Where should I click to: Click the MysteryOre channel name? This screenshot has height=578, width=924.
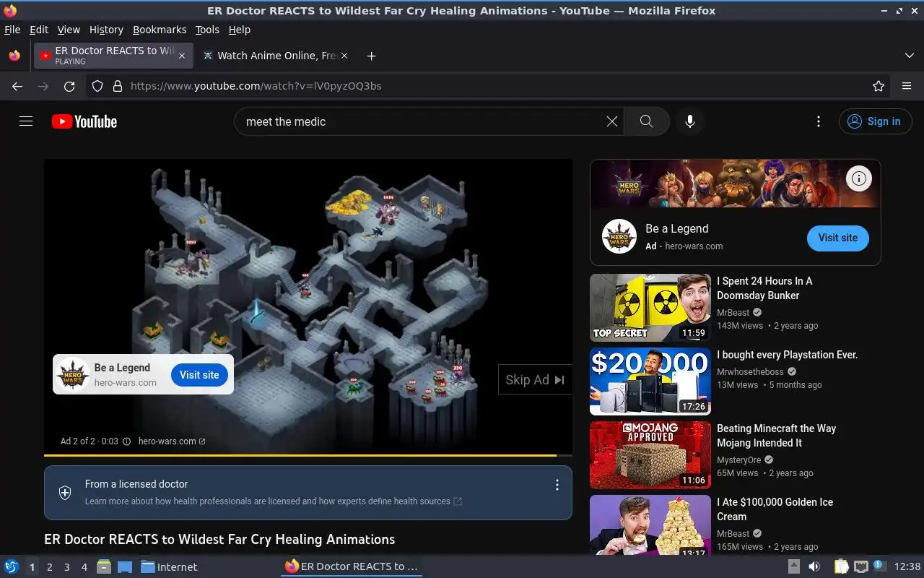coord(738,460)
